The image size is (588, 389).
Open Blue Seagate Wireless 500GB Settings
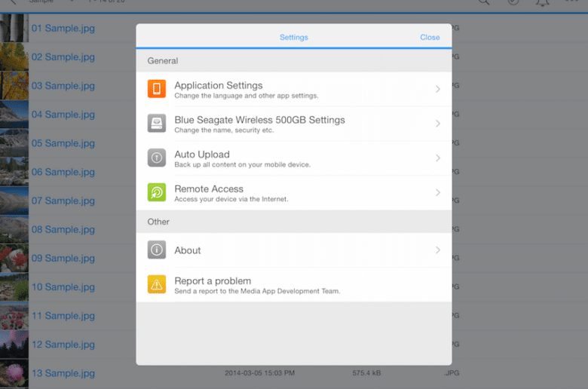tap(294, 124)
